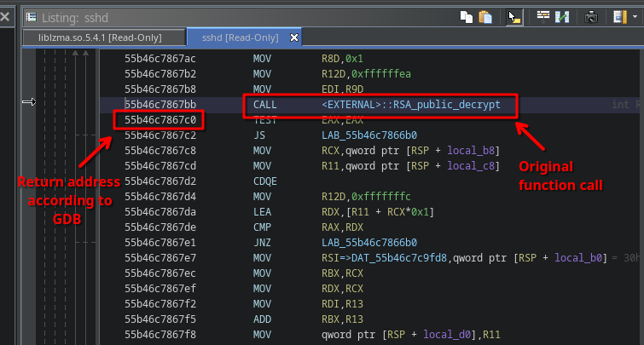The width and height of the screenshot is (644, 345).
Task: Select address 55b46c7867e7
Action: [x=160, y=258]
